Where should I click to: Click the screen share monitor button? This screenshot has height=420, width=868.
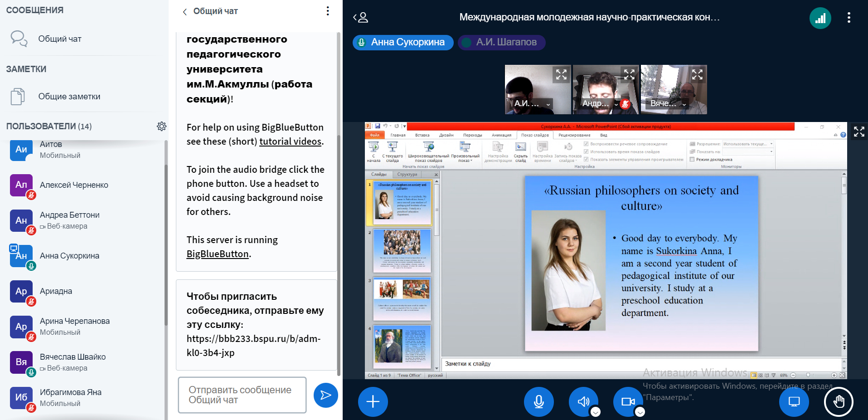click(794, 401)
